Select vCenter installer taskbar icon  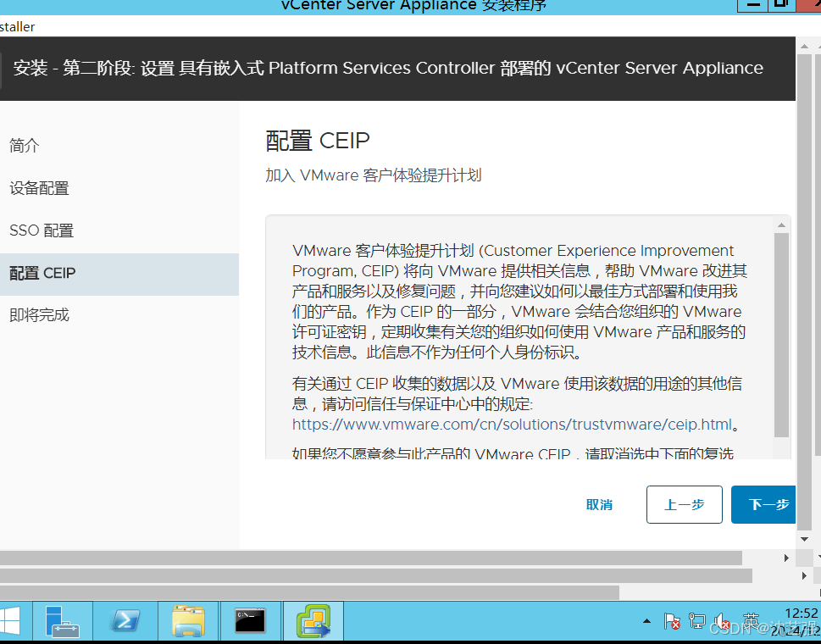coord(313,621)
